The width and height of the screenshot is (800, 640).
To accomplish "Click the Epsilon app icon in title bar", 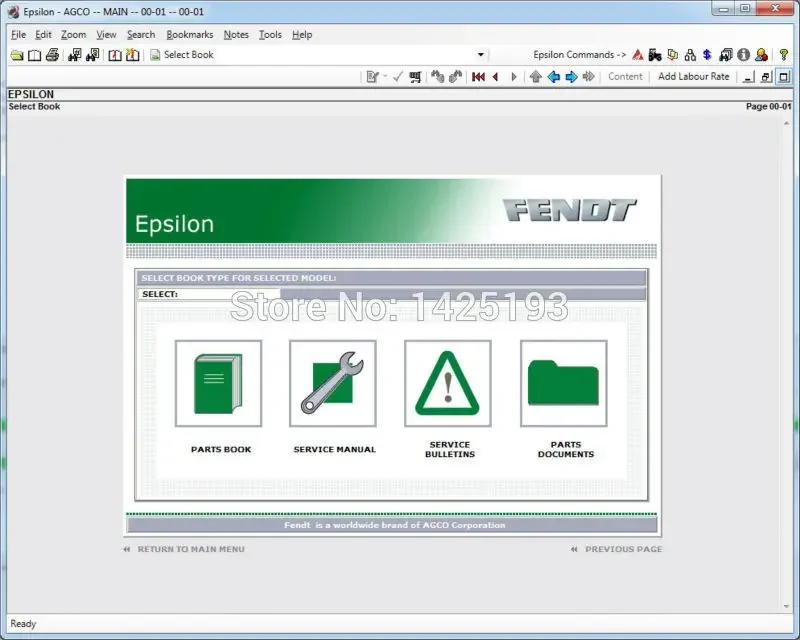I will coord(14,12).
